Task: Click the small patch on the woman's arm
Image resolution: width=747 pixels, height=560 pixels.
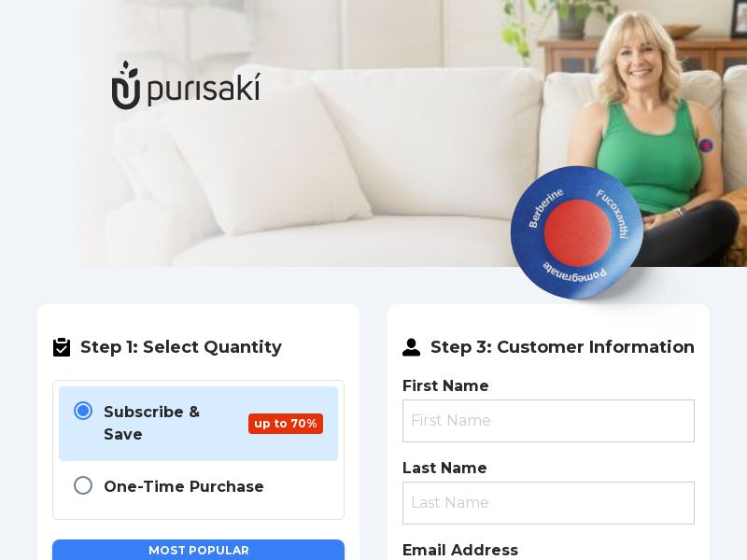Action: coord(706,146)
